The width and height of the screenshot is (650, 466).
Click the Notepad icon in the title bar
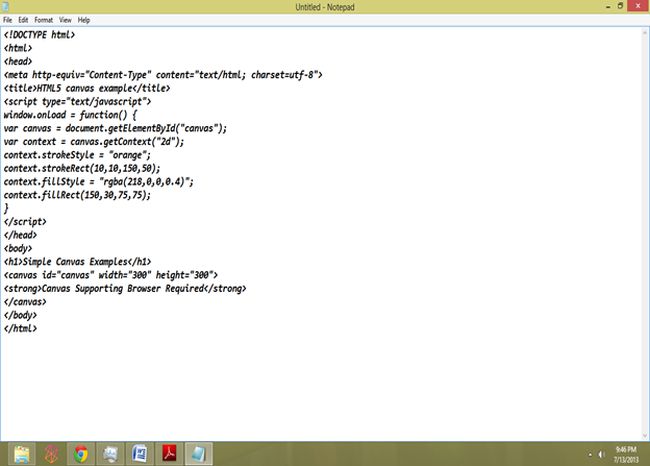(6, 7)
